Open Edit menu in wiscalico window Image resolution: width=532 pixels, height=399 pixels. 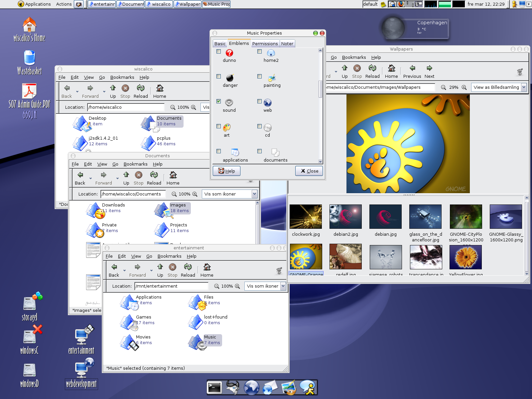pyautogui.click(x=74, y=77)
